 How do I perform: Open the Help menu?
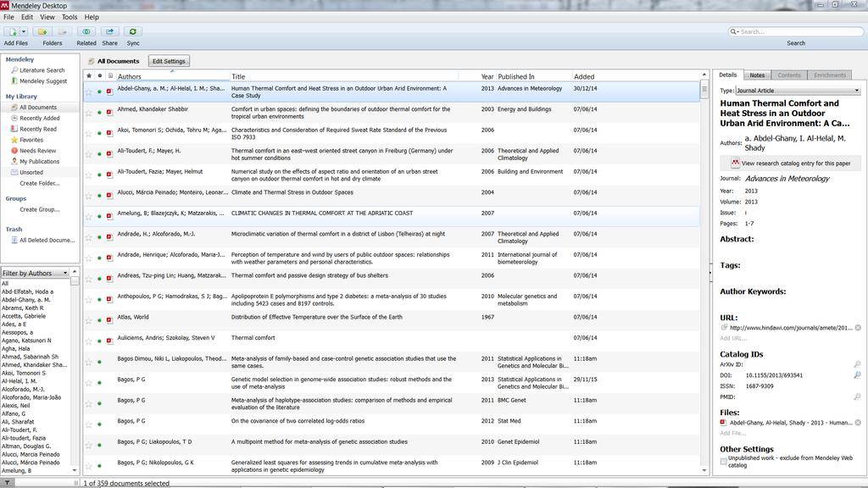[x=92, y=17]
